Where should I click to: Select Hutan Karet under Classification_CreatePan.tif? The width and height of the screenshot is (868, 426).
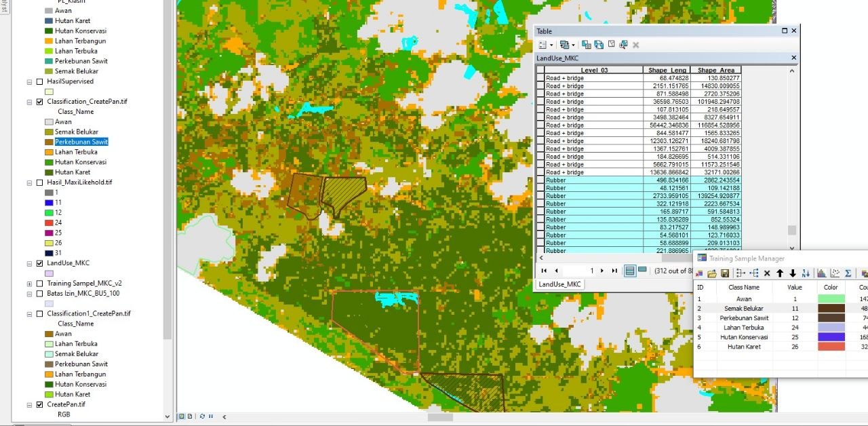click(73, 172)
